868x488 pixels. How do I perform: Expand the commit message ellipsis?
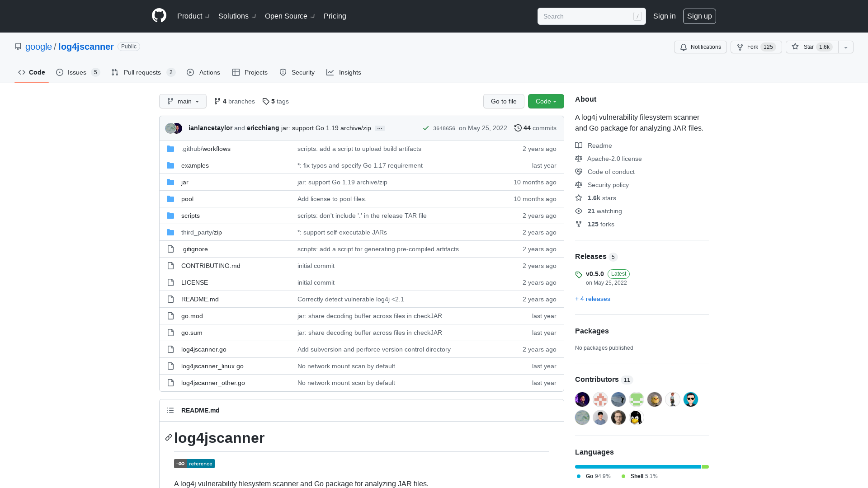[380, 128]
